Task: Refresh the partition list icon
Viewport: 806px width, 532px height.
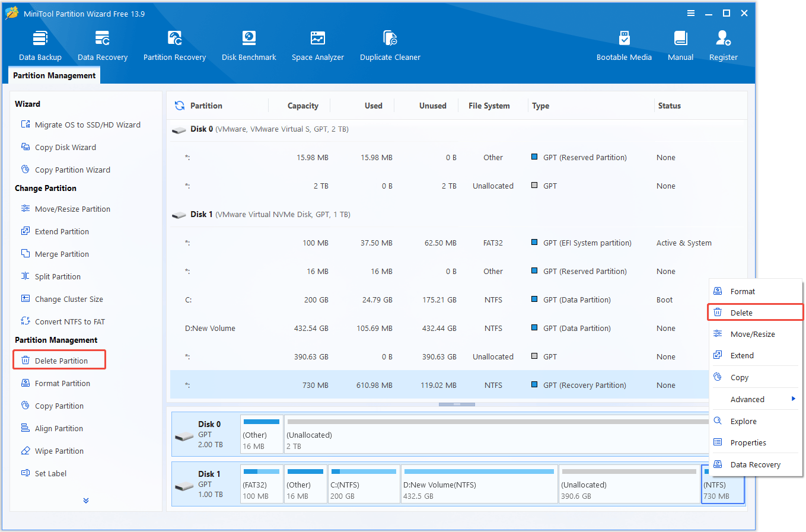Action: [x=179, y=106]
